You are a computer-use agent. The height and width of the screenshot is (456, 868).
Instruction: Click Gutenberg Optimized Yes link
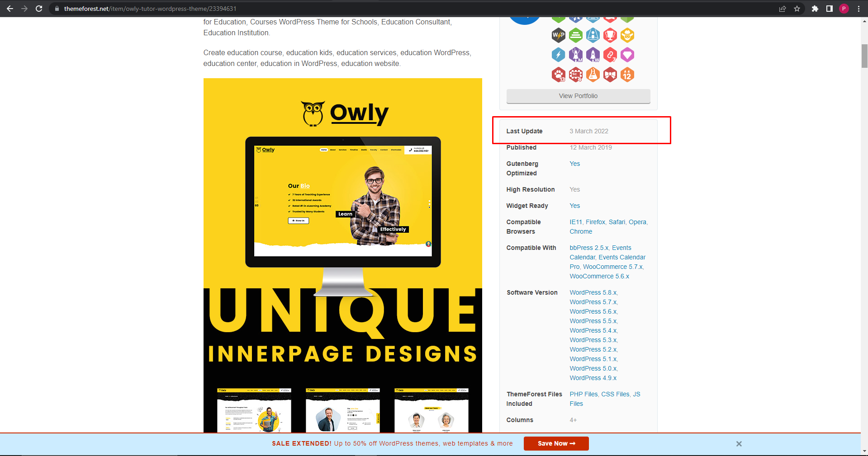575,164
